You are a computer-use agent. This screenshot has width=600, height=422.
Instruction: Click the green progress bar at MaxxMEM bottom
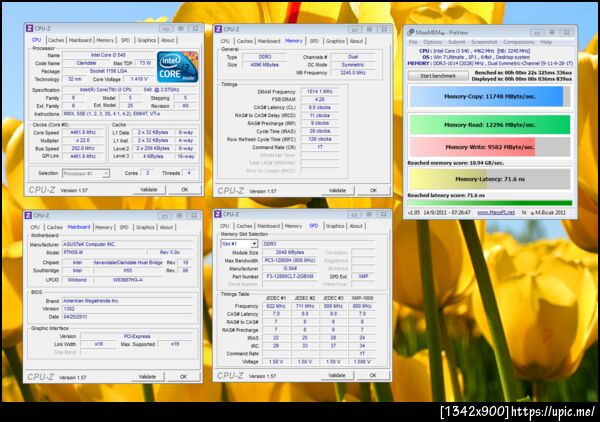pyautogui.click(x=490, y=203)
